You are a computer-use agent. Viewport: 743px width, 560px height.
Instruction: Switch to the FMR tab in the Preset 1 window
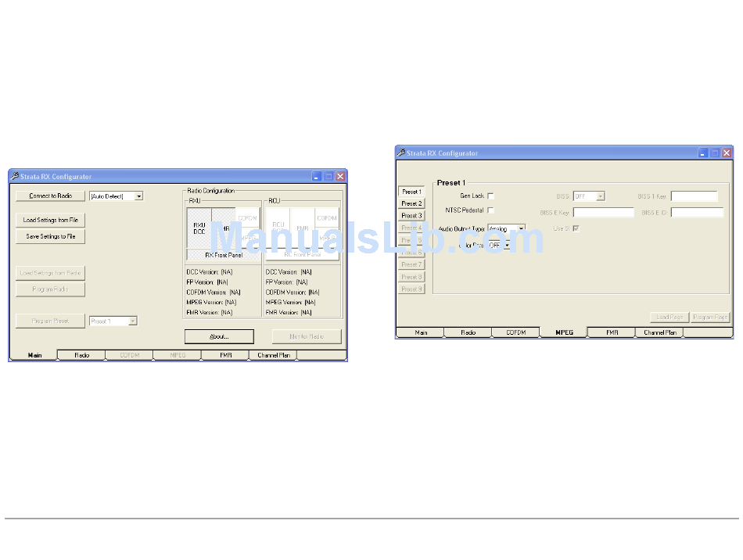click(612, 332)
